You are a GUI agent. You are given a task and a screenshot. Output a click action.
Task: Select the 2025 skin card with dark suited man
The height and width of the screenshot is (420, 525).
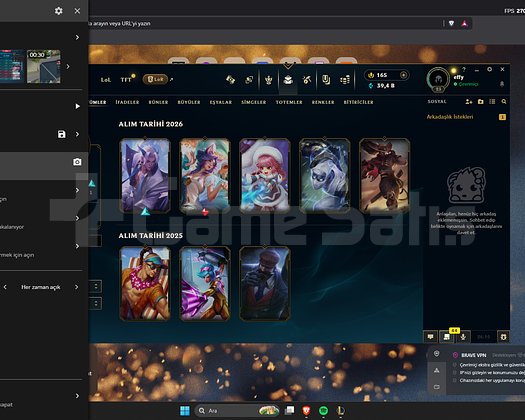[265, 284]
